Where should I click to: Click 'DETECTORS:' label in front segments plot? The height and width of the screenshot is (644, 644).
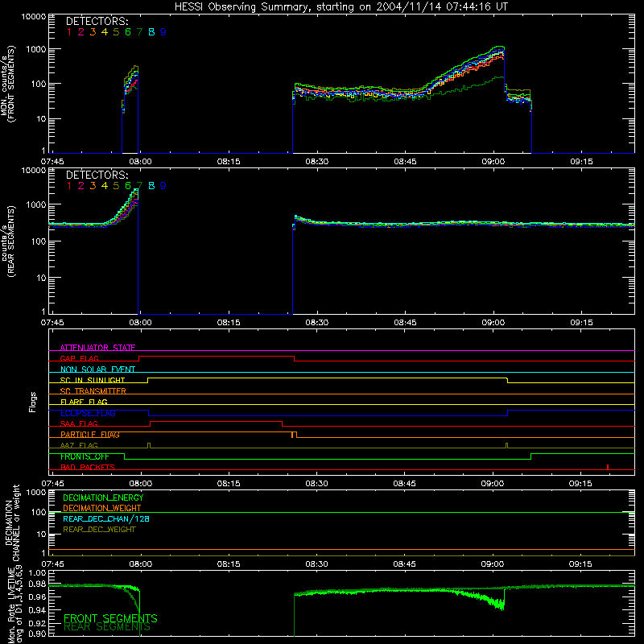point(97,22)
